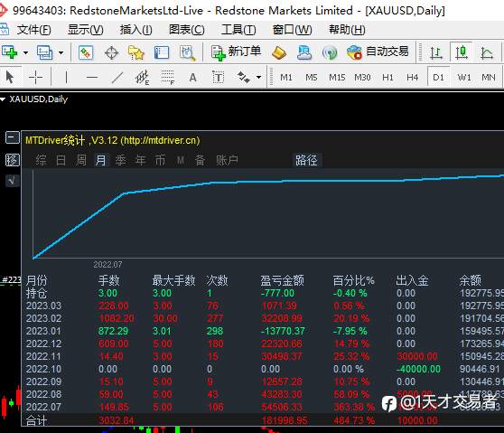Select the vertical line drawing tool
The image size is (504, 433).
pos(66,77)
